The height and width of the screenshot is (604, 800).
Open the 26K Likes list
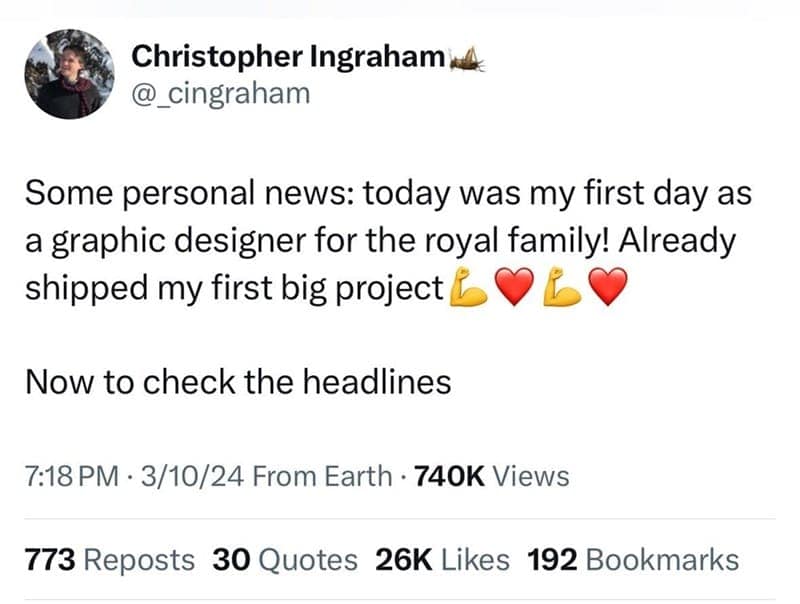coord(444,560)
